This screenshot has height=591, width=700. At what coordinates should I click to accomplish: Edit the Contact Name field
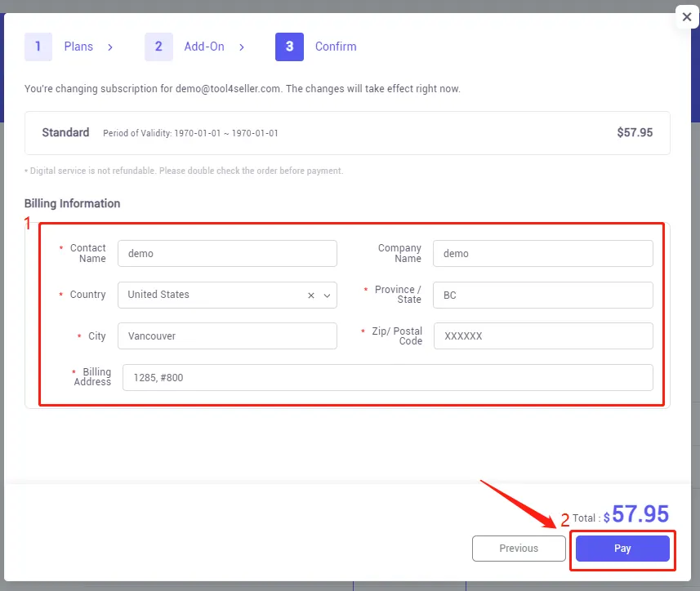coord(227,253)
